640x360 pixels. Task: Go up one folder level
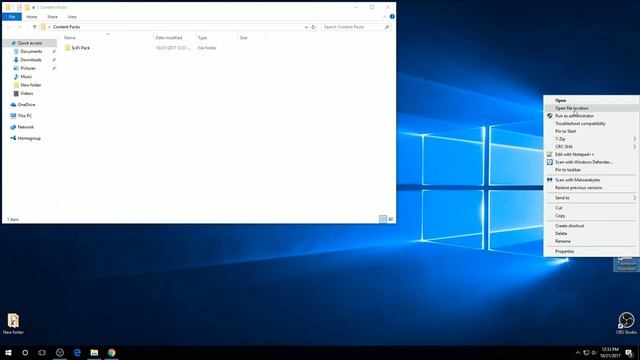(x=34, y=27)
